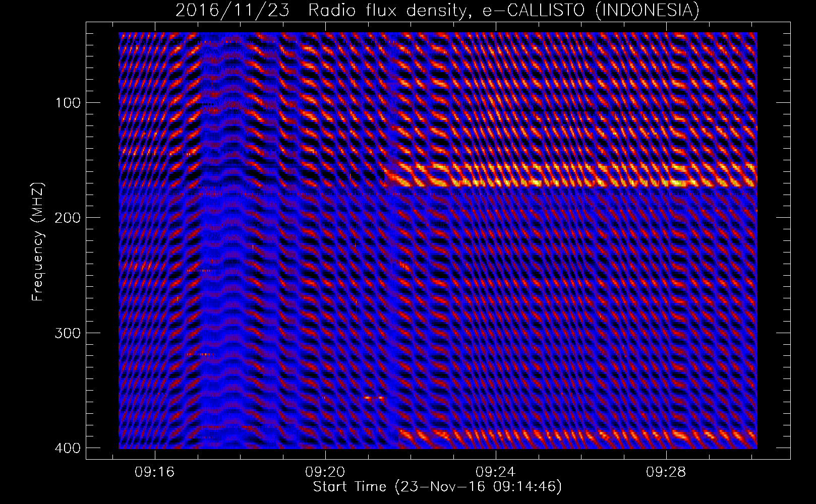Click the 09:24 time tick label
Screen dimensions: 816x504
tap(496, 472)
